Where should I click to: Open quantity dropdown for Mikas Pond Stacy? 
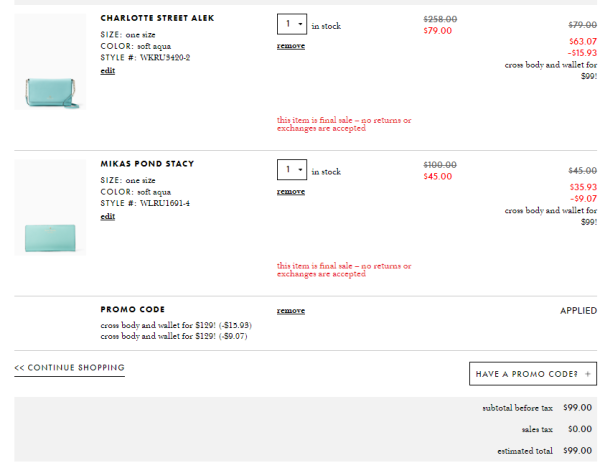click(x=292, y=170)
